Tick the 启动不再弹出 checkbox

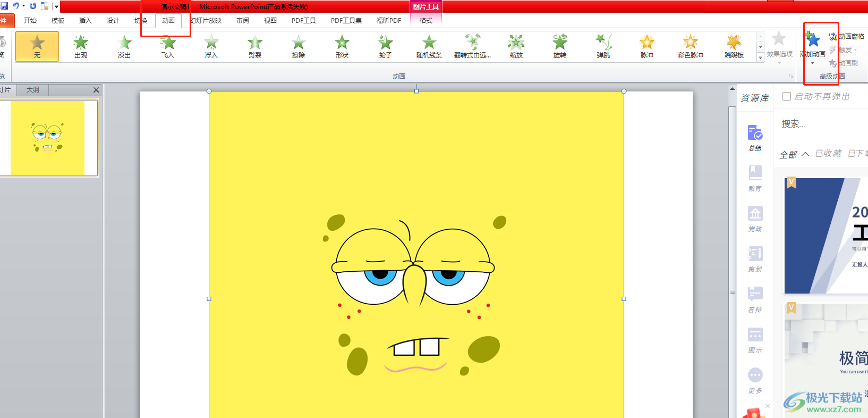[787, 96]
